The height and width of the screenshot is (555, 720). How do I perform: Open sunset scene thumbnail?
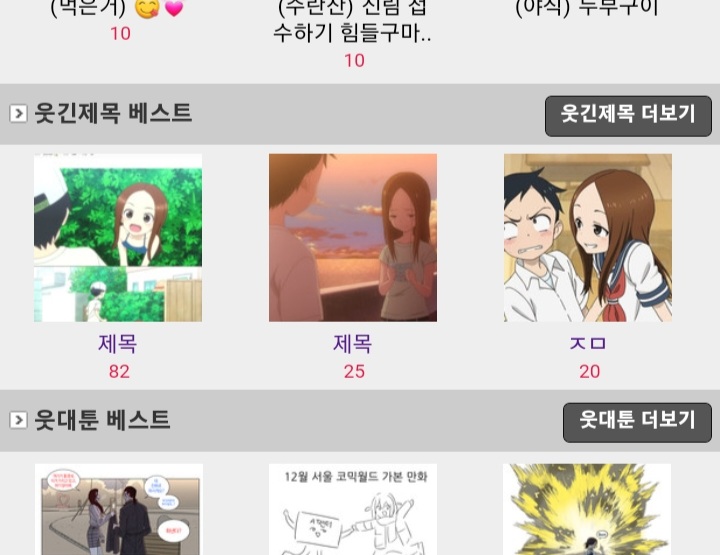pyautogui.click(x=353, y=238)
